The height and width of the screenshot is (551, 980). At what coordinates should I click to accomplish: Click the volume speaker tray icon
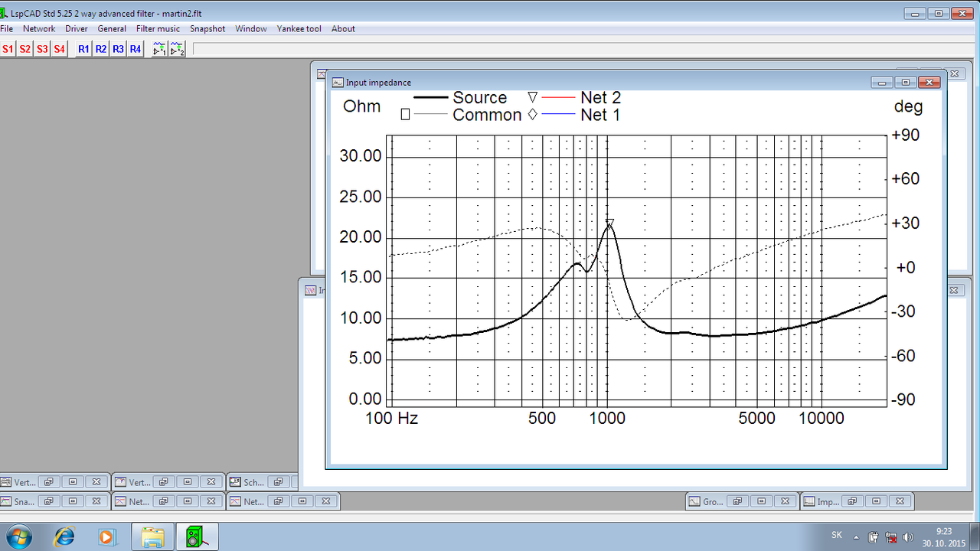point(908,536)
